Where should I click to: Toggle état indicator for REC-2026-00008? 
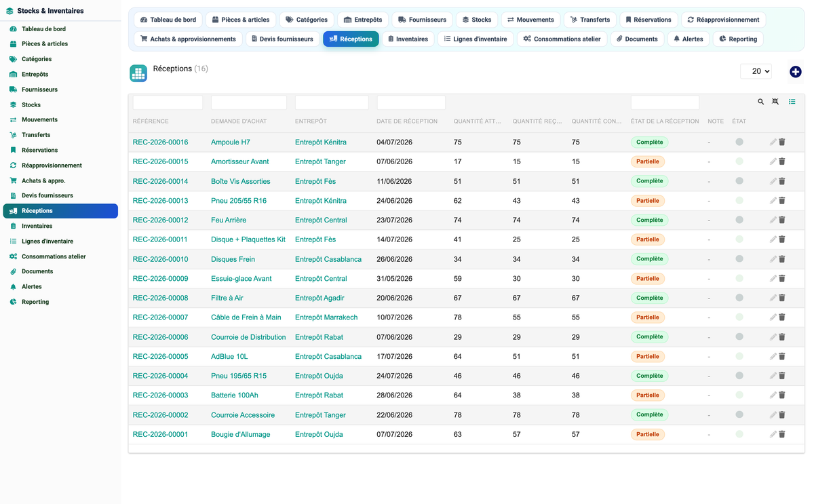[739, 298]
